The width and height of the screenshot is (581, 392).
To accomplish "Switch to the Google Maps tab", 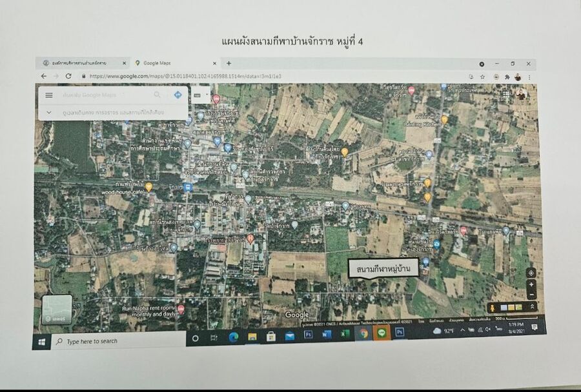I will click(x=159, y=63).
